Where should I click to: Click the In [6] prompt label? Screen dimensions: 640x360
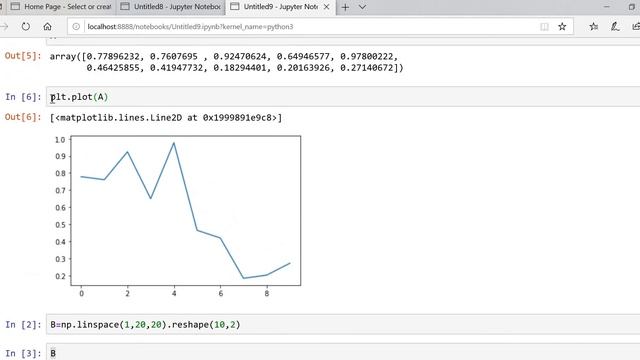(x=23, y=97)
